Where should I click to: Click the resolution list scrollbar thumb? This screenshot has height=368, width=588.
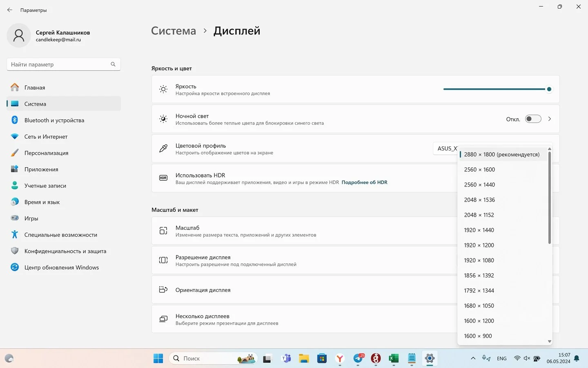point(550,198)
